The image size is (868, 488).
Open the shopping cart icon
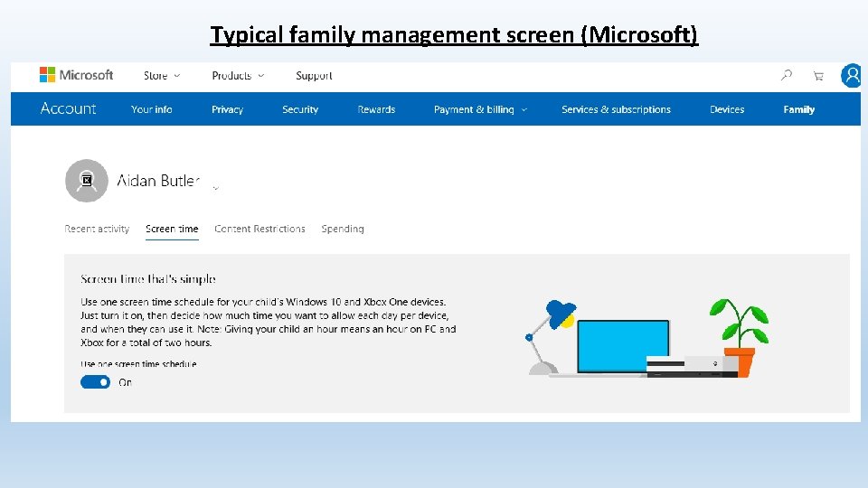818,76
